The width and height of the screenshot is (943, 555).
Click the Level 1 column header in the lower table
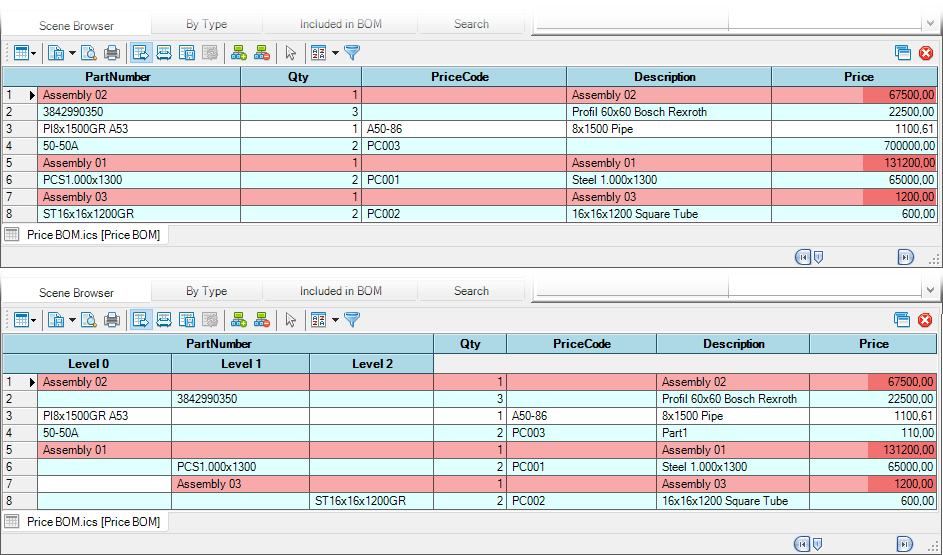(x=240, y=364)
